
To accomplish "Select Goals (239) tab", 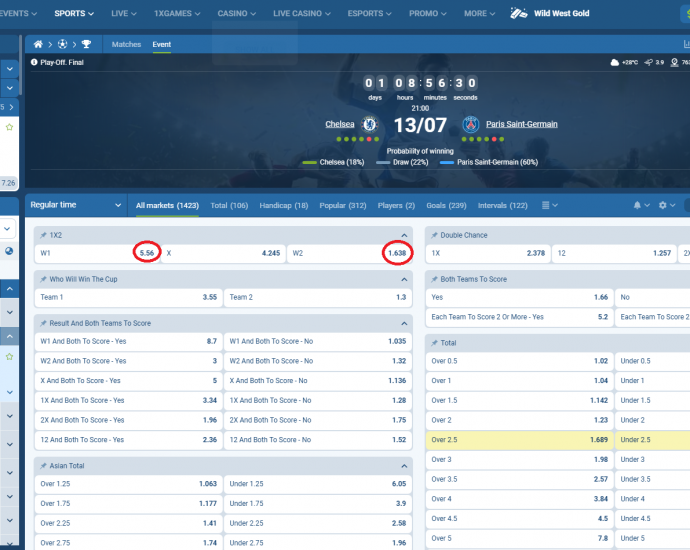I will (446, 205).
